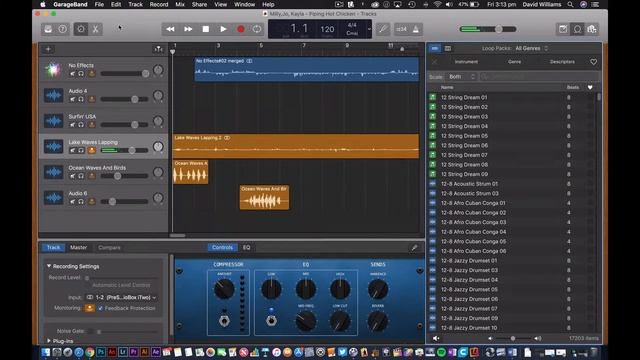The width and height of the screenshot is (640, 360).
Task: Open the Loop Browser button
Action: [x=578, y=29]
